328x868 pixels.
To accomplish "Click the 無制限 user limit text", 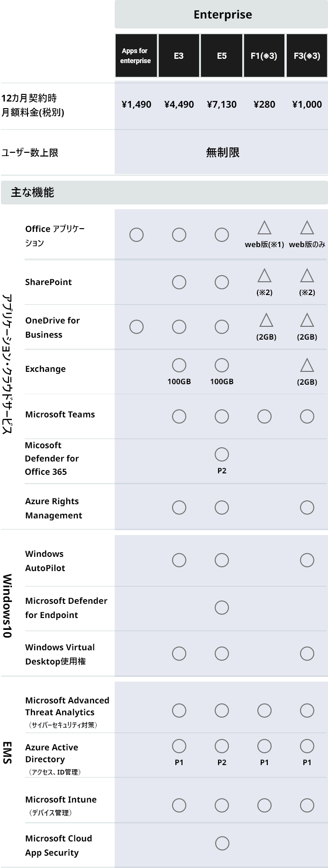I will (x=223, y=152).
